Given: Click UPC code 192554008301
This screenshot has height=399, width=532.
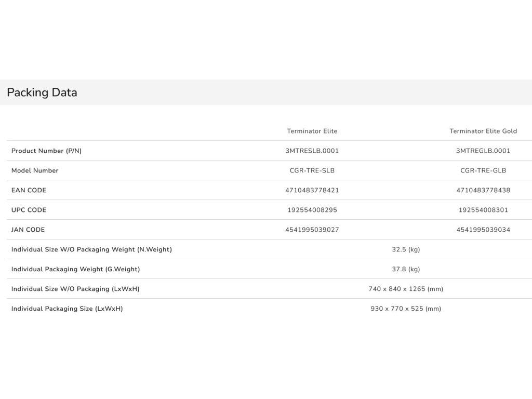Looking at the screenshot, I should pyautogui.click(x=483, y=210).
